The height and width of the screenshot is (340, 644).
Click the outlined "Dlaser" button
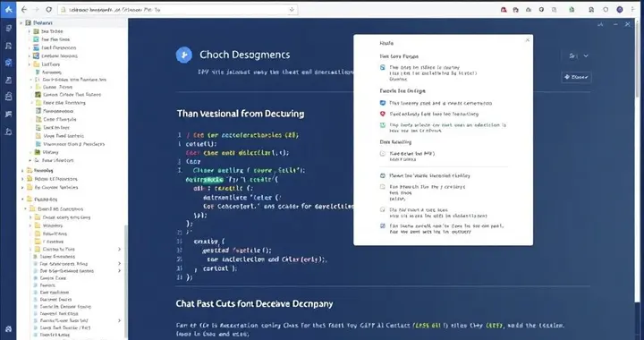(x=576, y=77)
